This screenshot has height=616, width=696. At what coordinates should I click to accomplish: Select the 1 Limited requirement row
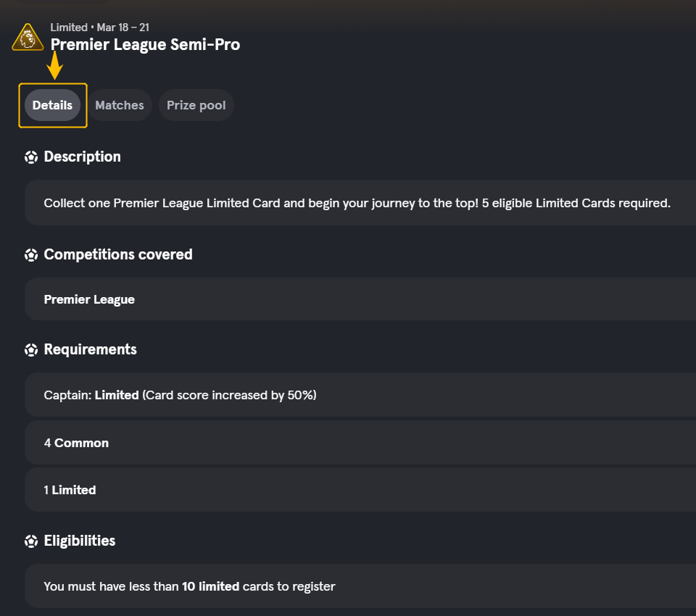(x=360, y=489)
